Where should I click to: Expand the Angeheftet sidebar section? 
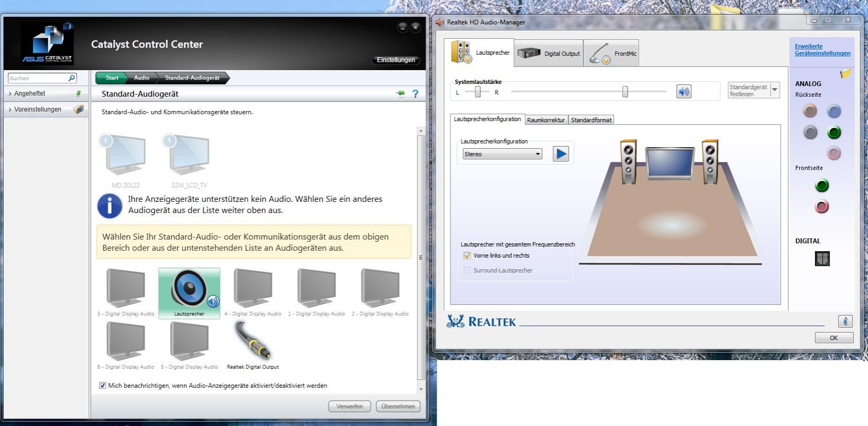pos(46,93)
